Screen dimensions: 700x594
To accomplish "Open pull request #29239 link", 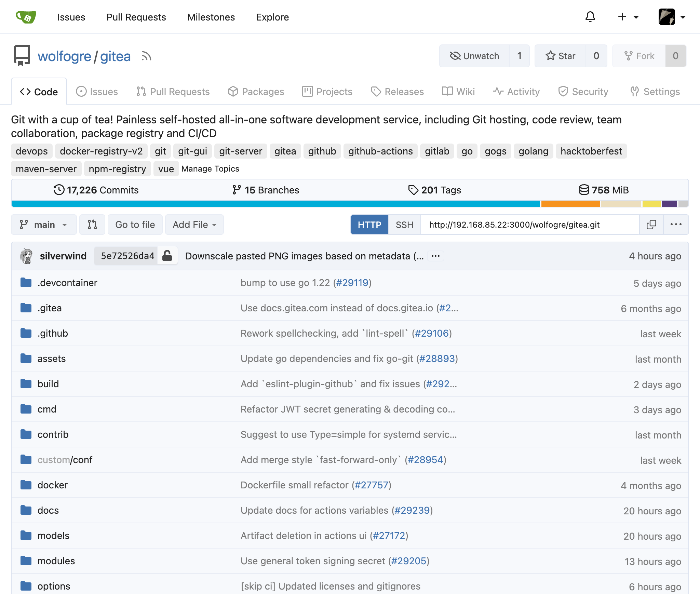I will 412,510.
